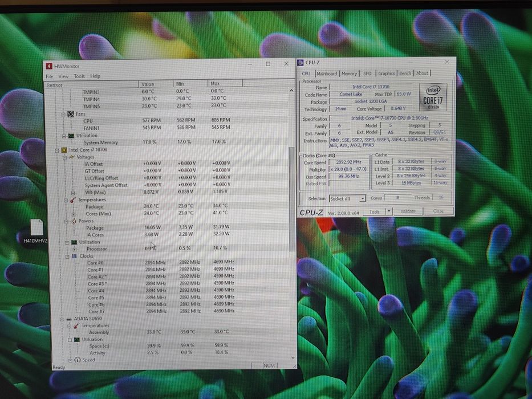This screenshot has height=399, width=532.
Task: Open the File menu in HWMonitor
Action: coord(50,76)
